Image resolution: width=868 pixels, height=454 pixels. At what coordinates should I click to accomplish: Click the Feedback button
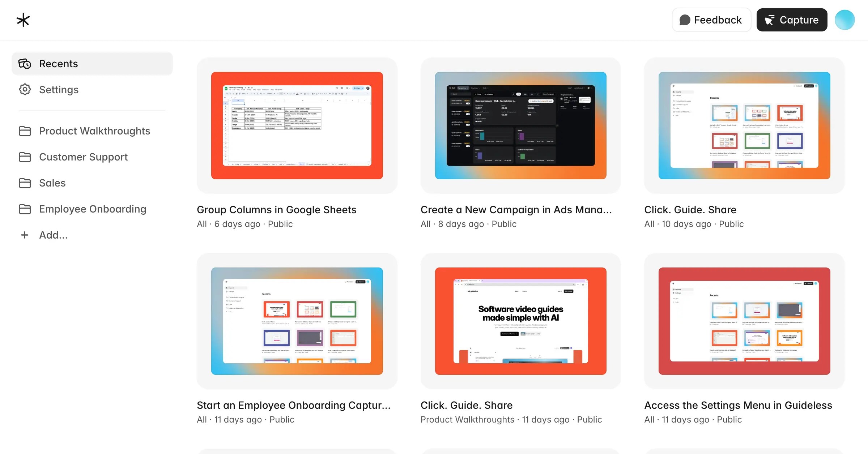tap(711, 20)
